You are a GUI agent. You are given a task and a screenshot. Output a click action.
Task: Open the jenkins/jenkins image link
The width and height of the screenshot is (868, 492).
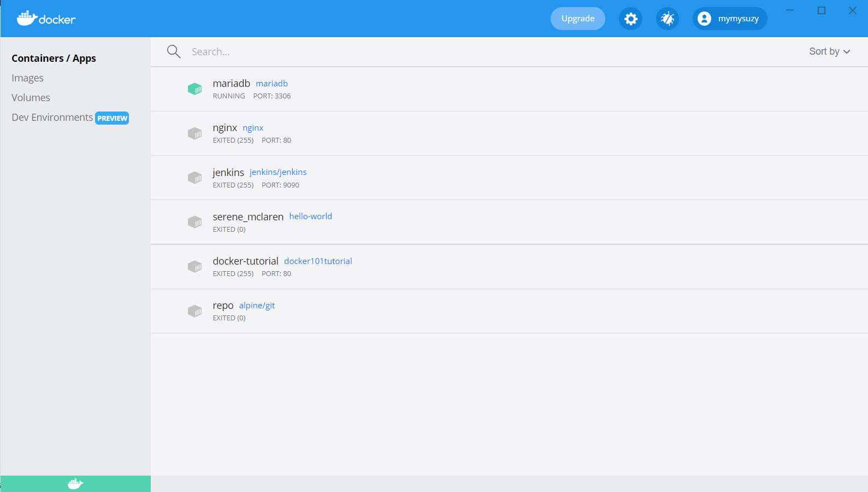(278, 172)
